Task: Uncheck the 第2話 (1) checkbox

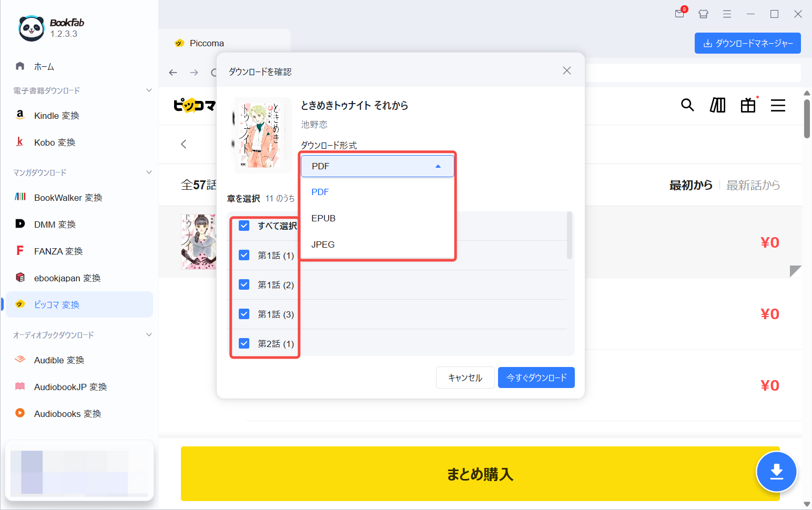Action: 244,343
